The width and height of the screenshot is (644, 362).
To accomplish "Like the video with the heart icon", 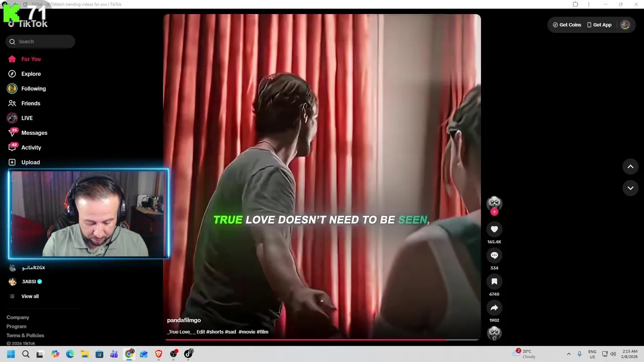I will pos(494,229).
